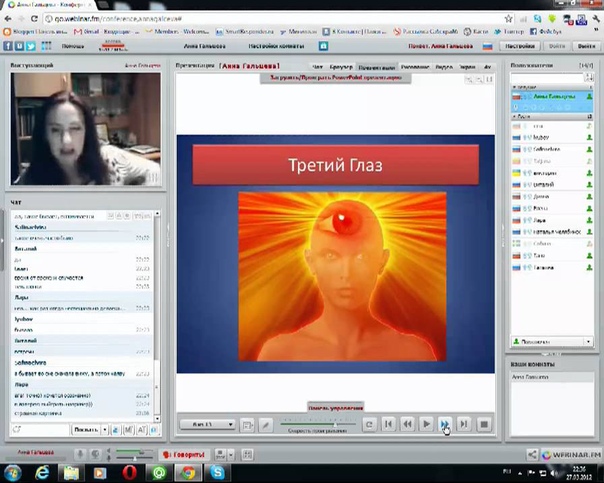The image size is (604, 483).
Task: Play the presentation slideshow
Action: [426, 424]
